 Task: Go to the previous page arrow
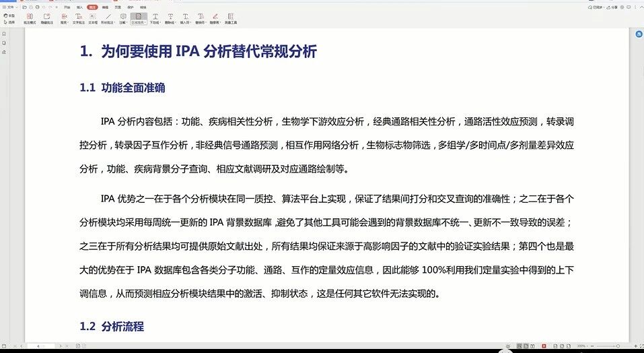point(22,346)
